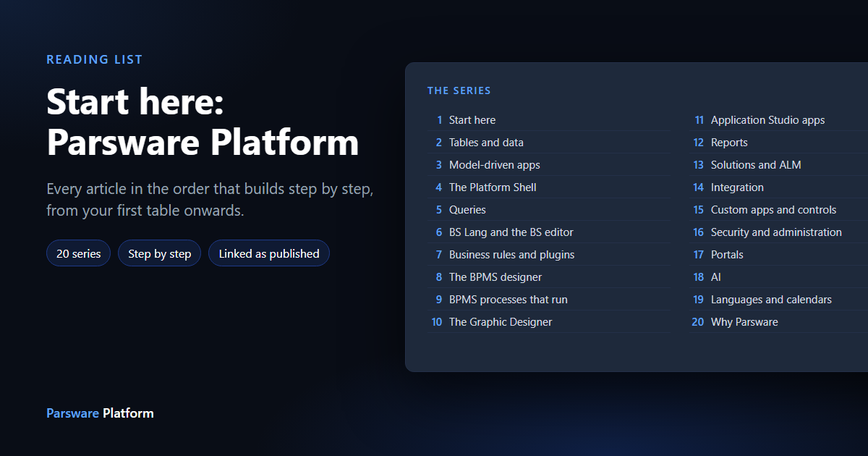
Task: Open the 'Reports' series entry
Action: click(778, 143)
